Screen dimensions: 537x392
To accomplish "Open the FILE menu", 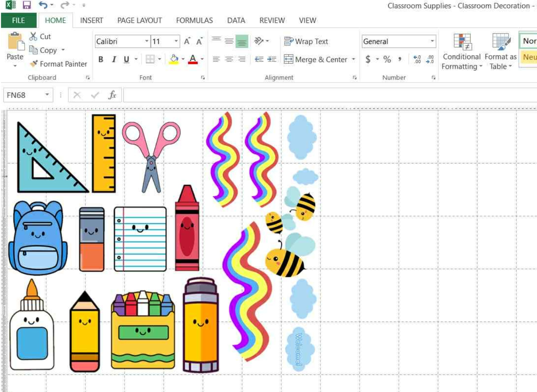I will 17,20.
